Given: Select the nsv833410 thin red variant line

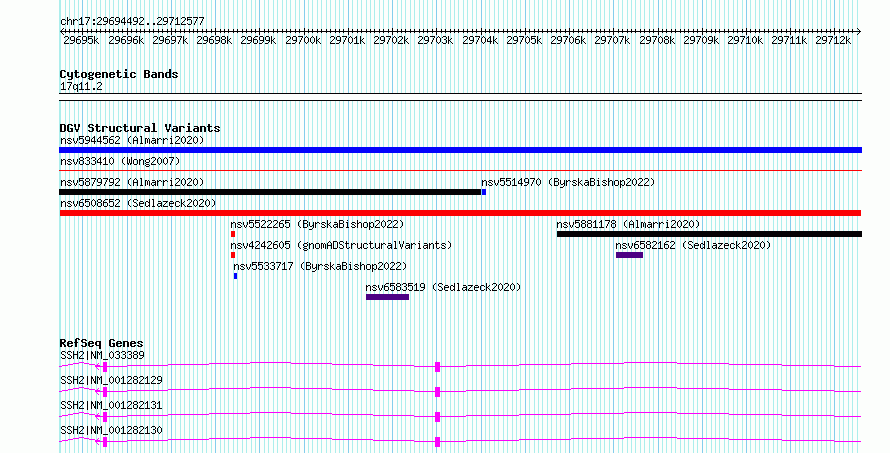Looking at the screenshot, I should (460, 170).
